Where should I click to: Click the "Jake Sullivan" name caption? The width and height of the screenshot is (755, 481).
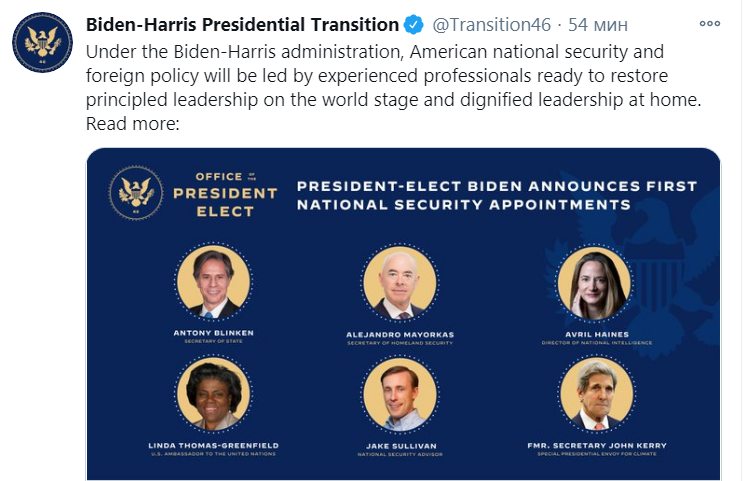(x=403, y=445)
